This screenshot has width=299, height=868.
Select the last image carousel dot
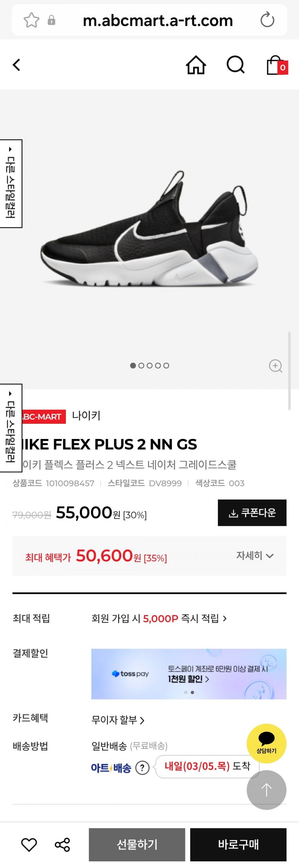[x=166, y=366]
